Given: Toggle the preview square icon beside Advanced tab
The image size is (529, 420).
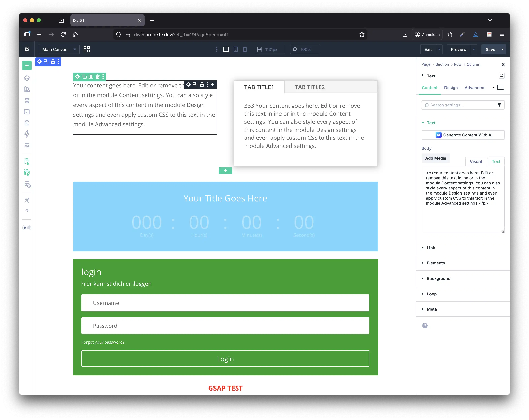Looking at the screenshot, I should (500, 88).
